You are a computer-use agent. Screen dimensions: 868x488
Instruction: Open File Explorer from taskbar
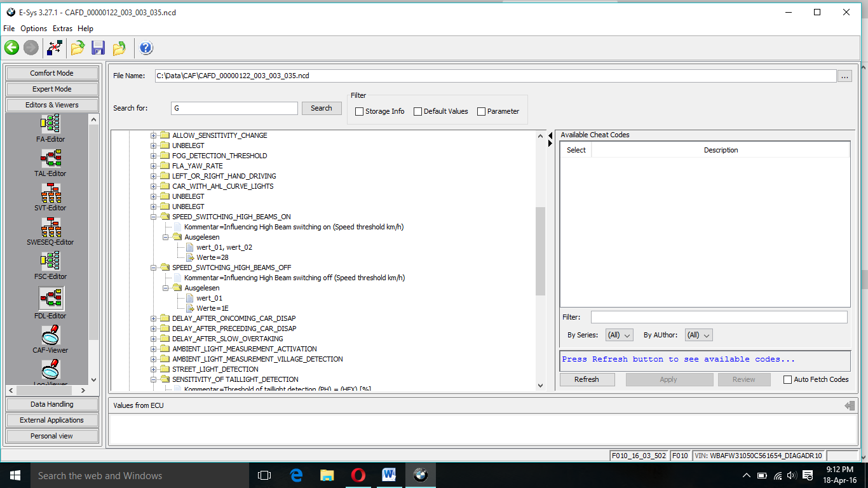pos(327,475)
